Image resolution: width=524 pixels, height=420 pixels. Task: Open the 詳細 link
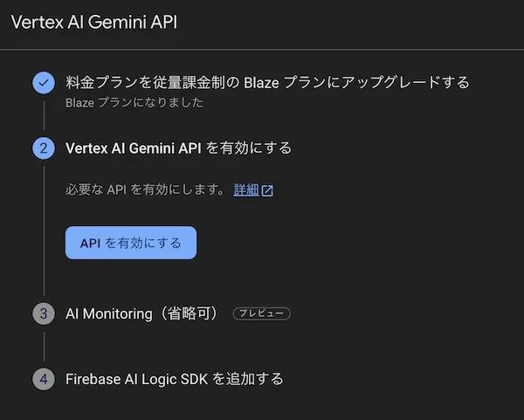[246, 190]
